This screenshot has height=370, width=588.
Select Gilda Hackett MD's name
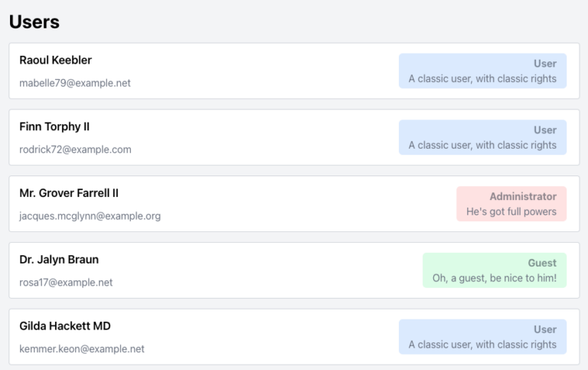[65, 326]
